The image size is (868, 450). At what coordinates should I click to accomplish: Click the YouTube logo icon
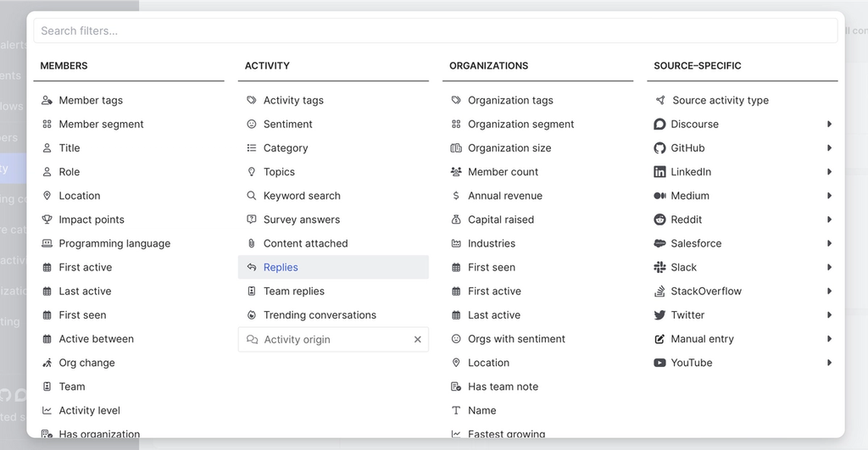pyautogui.click(x=659, y=363)
